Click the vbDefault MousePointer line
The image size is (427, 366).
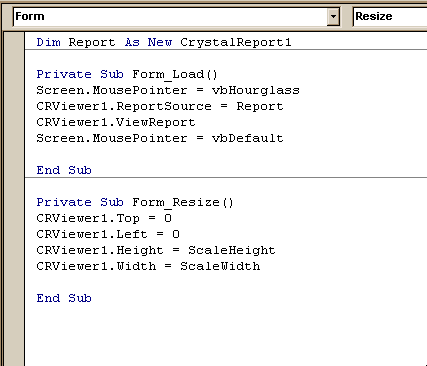pyautogui.click(x=160, y=138)
